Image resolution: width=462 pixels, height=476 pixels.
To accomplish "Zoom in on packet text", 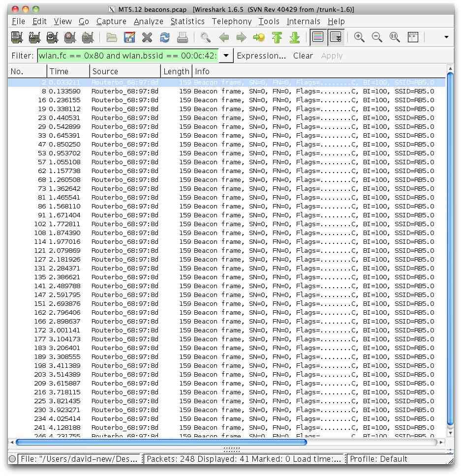I will coord(359,37).
